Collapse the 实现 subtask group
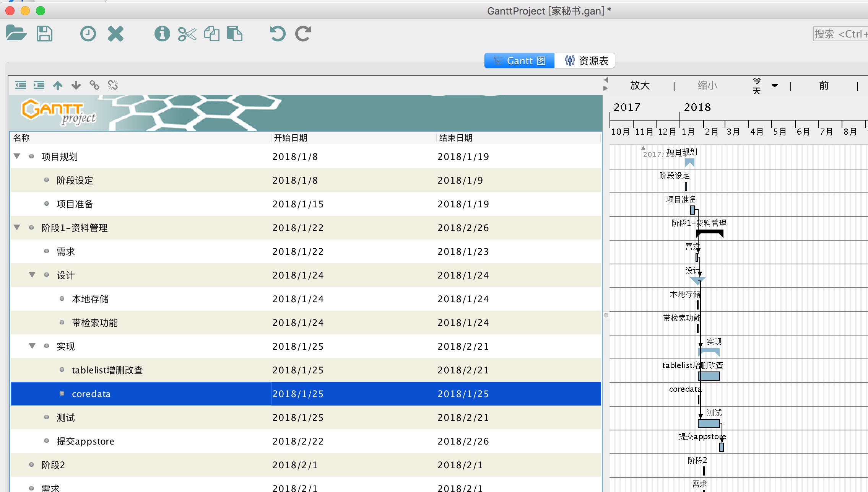Image resolution: width=868 pixels, height=492 pixels. tap(32, 346)
